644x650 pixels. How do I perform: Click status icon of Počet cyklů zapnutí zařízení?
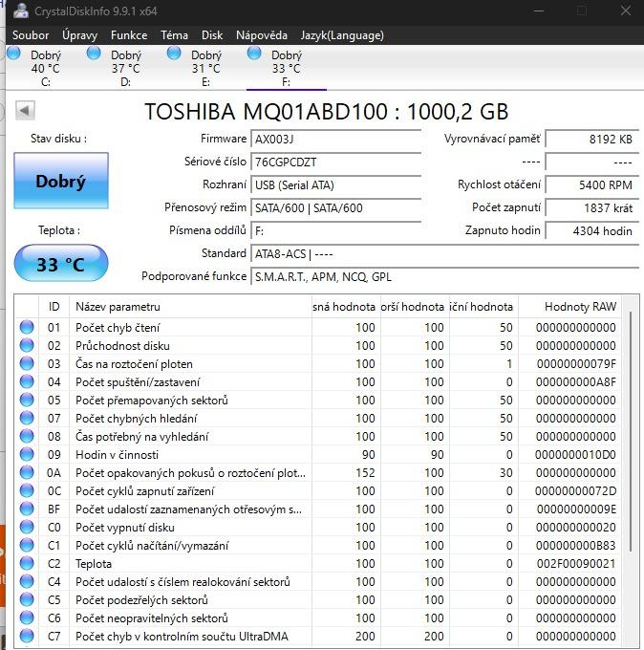tap(27, 490)
